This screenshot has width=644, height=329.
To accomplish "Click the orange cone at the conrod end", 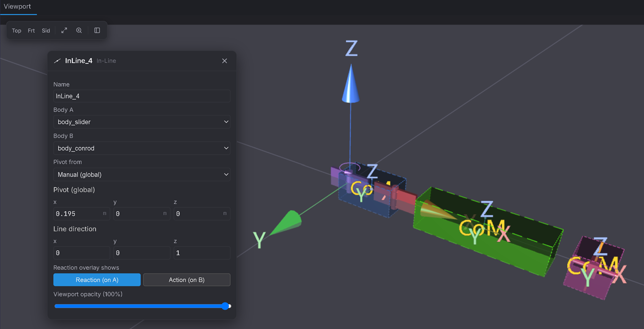I will [437, 210].
